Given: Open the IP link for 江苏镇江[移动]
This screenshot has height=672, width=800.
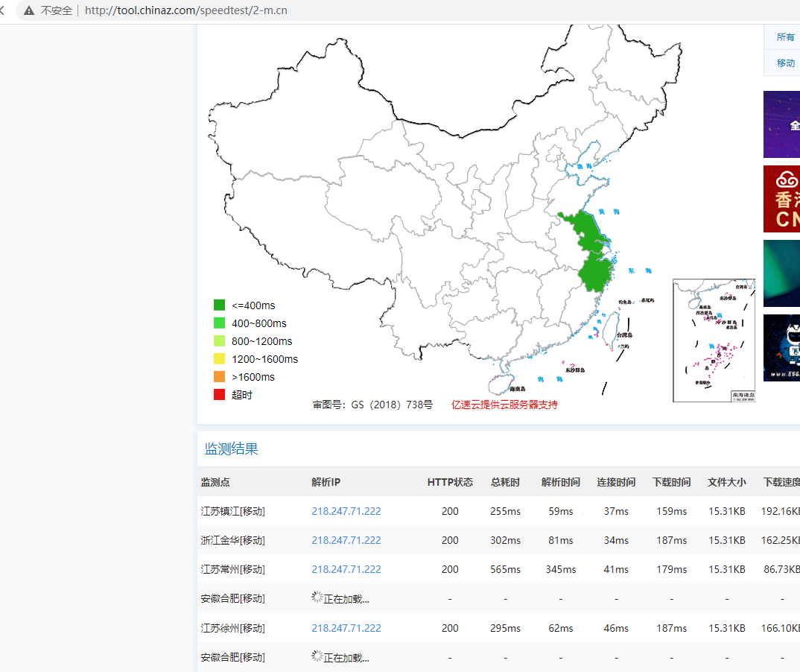Looking at the screenshot, I should pyautogui.click(x=346, y=511).
